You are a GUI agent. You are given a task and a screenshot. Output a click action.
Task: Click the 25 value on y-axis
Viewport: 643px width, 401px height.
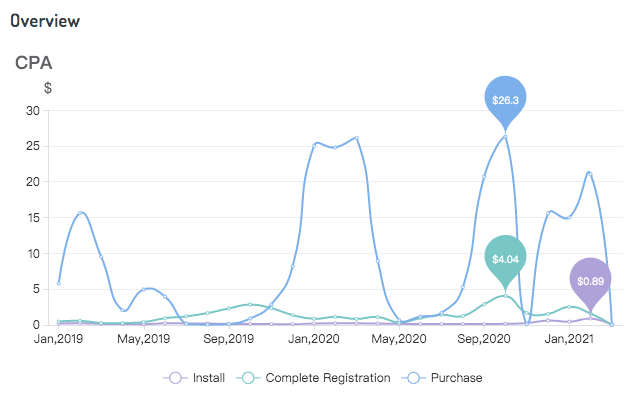33,146
